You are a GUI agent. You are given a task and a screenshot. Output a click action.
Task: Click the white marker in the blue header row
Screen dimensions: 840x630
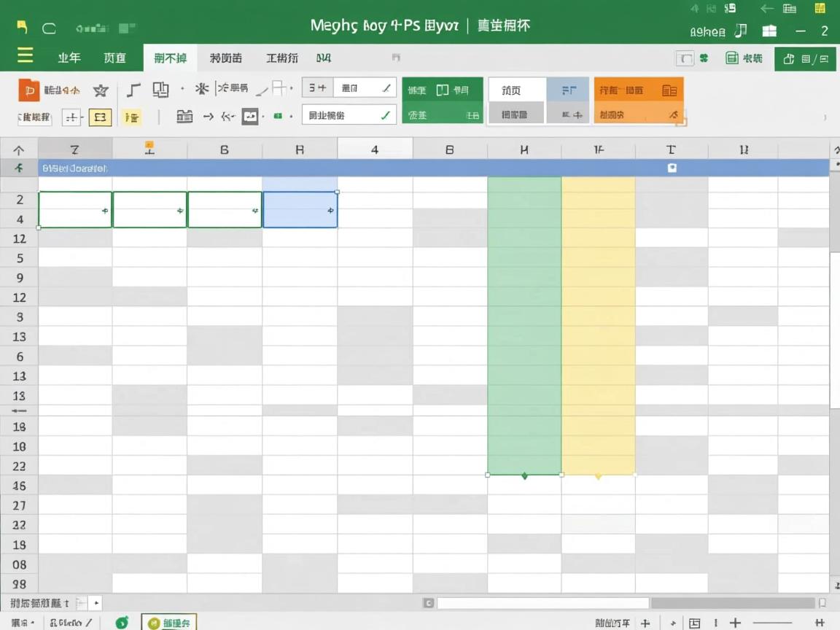coord(672,168)
